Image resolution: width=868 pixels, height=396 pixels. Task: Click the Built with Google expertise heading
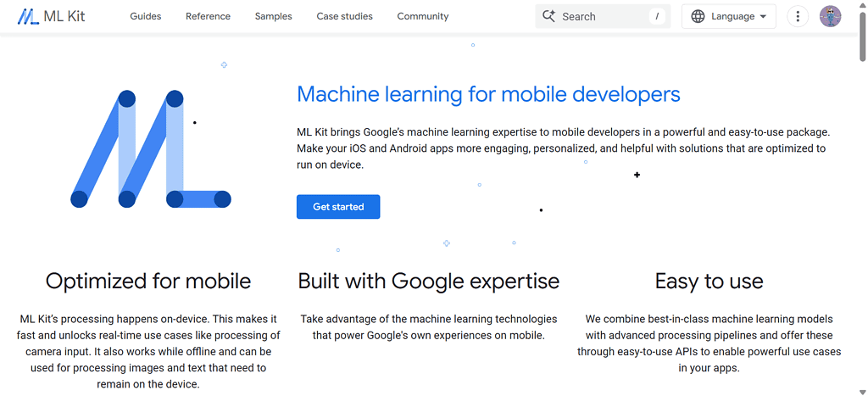tap(429, 282)
